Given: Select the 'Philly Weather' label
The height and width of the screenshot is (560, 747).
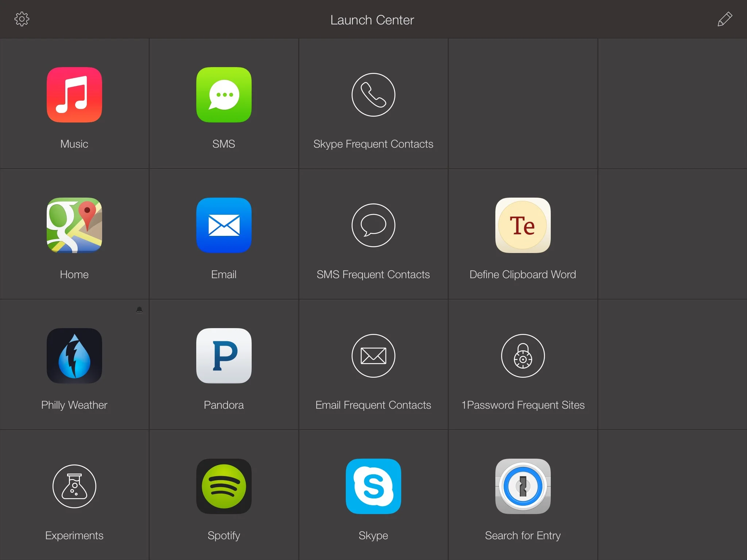Looking at the screenshot, I should click(74, 405).
